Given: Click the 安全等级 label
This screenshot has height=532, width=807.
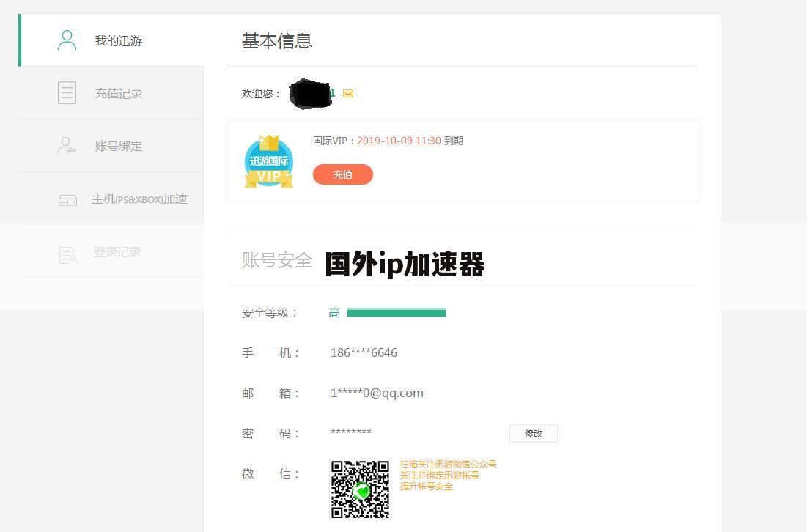Looking at the screenshot, I should 269,313.
